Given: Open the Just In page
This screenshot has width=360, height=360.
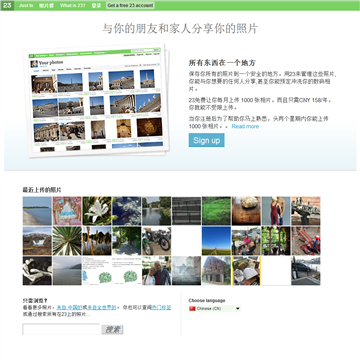Looking at the screenshot, I should (x=26, y=6).
